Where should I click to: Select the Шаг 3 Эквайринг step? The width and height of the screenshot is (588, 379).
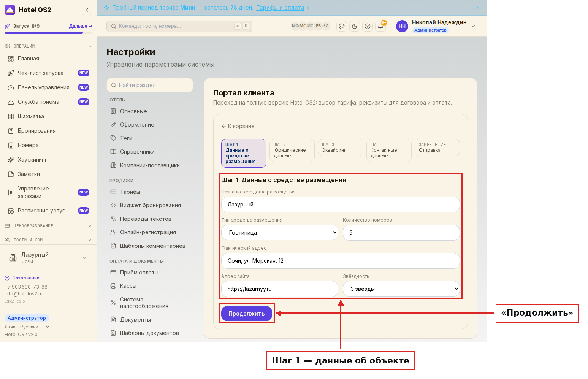coord(341,147)
